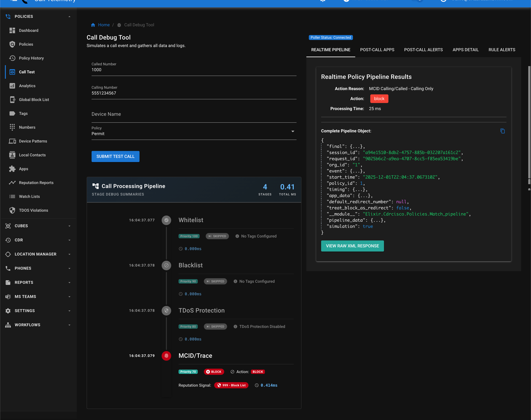Click the copy pipeline object icon
This screenshot has width=531, height=420.
[502, 131]
